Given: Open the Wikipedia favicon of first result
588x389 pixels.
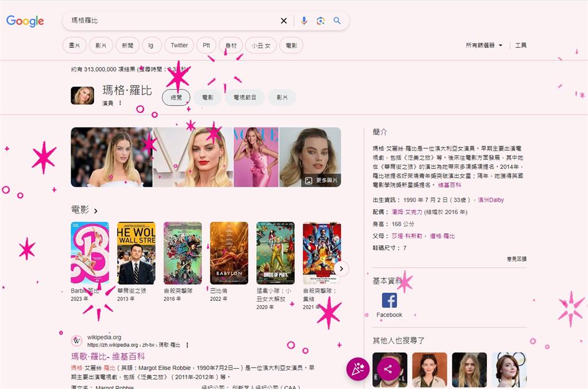Looking at the screenshot, I should click(77, 341).
